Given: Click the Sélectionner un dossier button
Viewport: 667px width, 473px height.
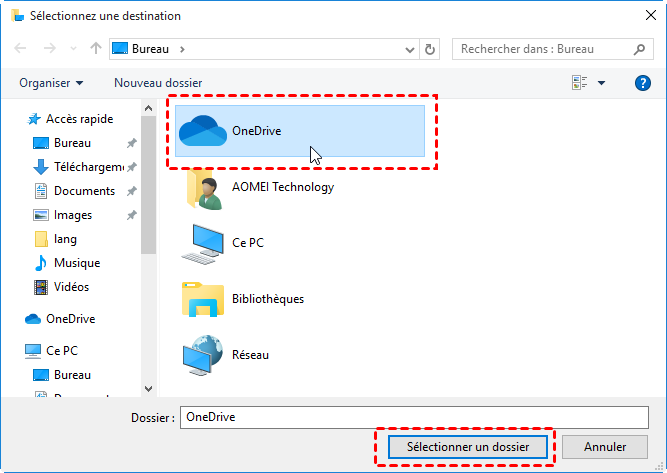Looking at the screenshot, I should point(467,447).
